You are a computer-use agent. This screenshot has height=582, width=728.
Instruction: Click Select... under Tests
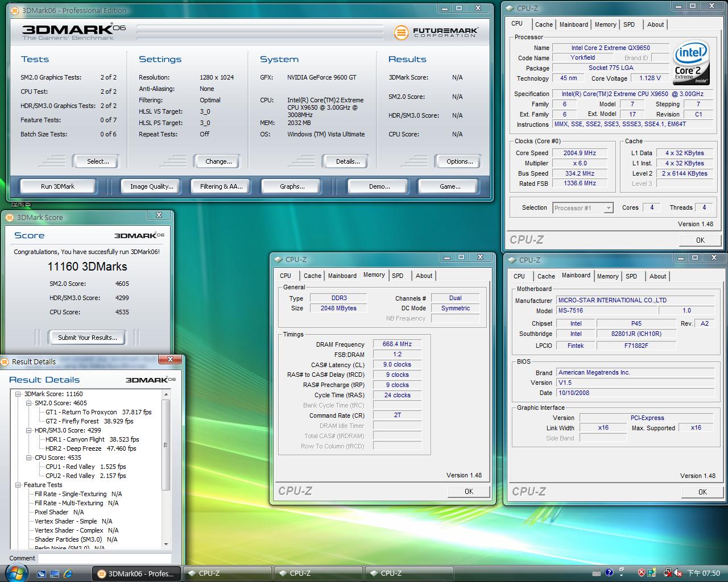pos(98,161)
